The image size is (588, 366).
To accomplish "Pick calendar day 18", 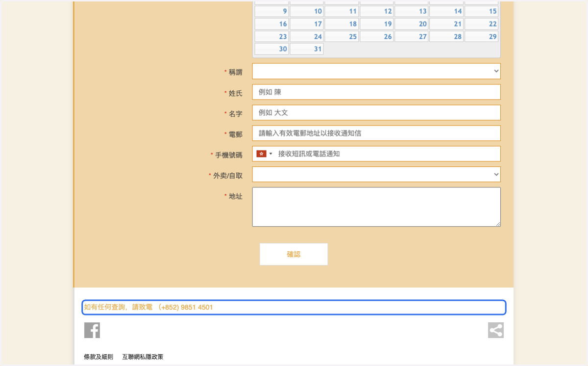I will [342, 24].
